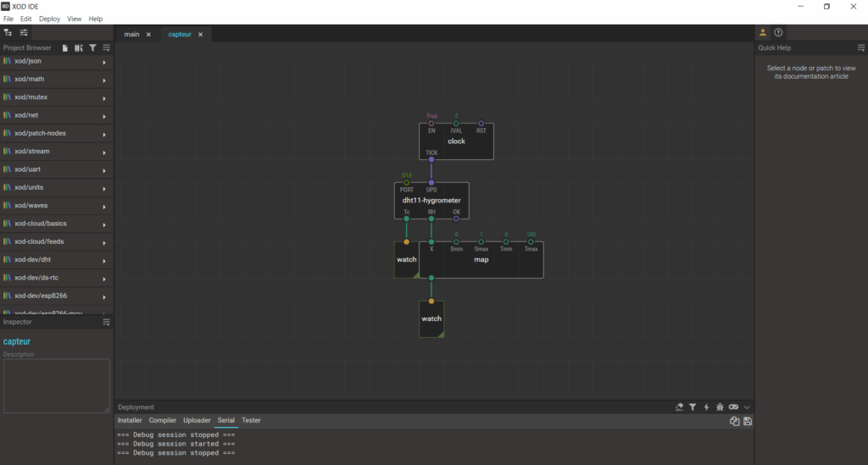Select the xod-cloud/feeds tree item
Image resolution: width=868 pixels, height=465 pixels.
click(x=57, y=241)
